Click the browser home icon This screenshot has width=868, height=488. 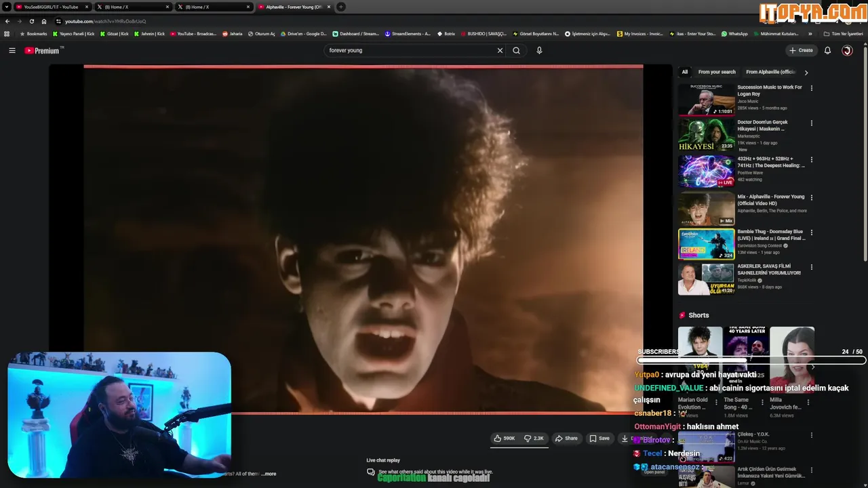click(44, 21)
